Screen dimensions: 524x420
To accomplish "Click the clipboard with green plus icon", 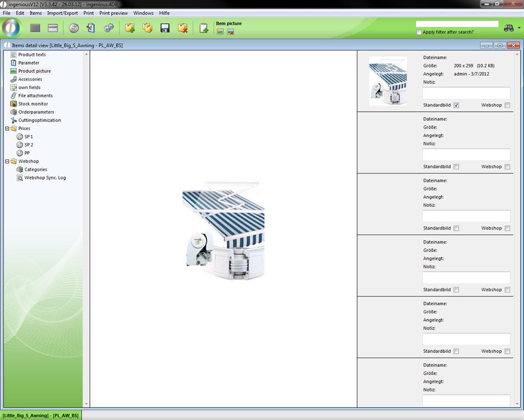I will (x=204, y=28).
